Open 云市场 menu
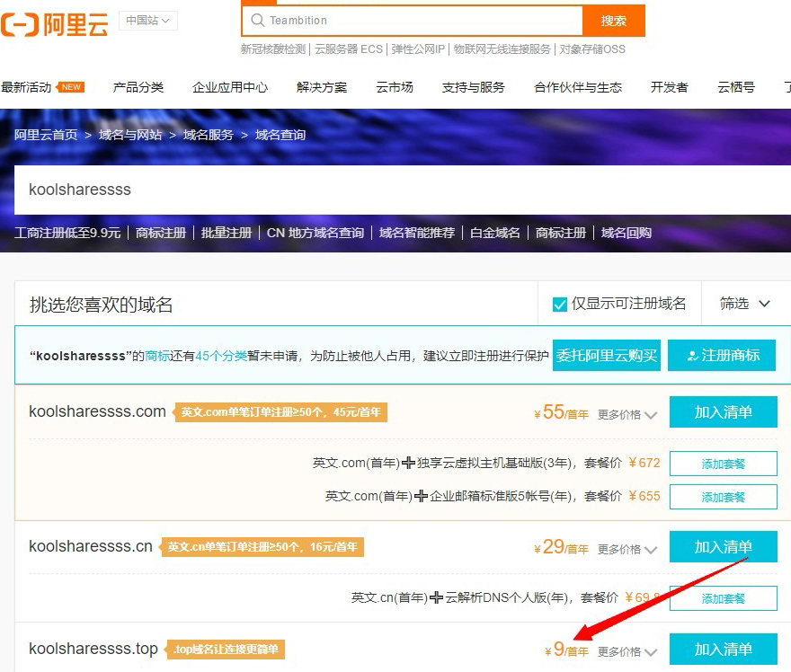Screen dimensions: 791x672 click(395, 87)
